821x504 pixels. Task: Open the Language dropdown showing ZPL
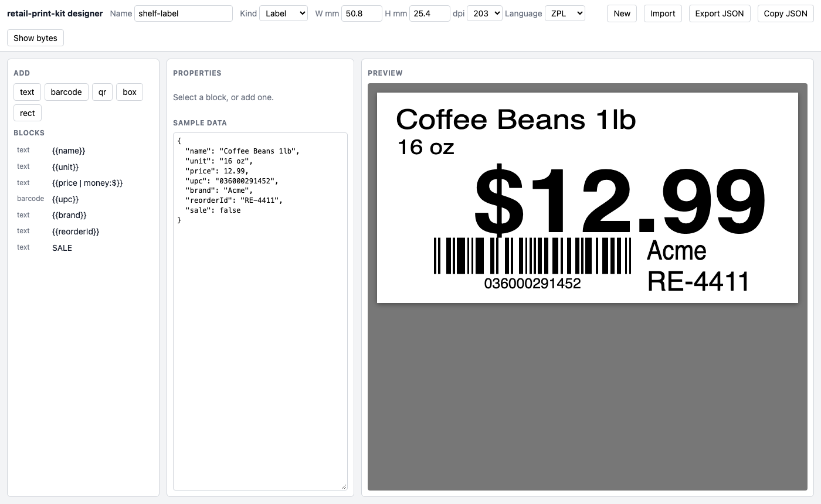(x=565, y=13)
